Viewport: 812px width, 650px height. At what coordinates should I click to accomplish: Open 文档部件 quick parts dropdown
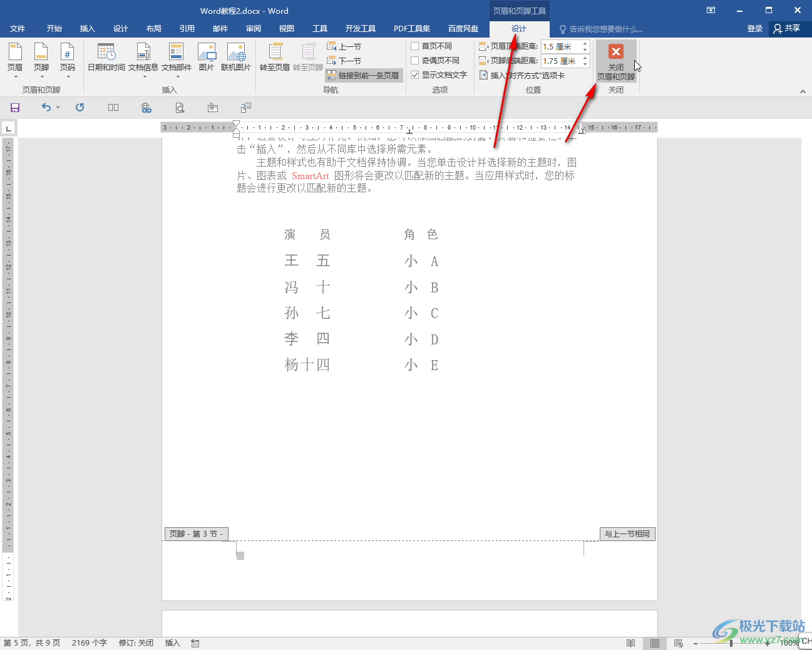click(177, 60)
